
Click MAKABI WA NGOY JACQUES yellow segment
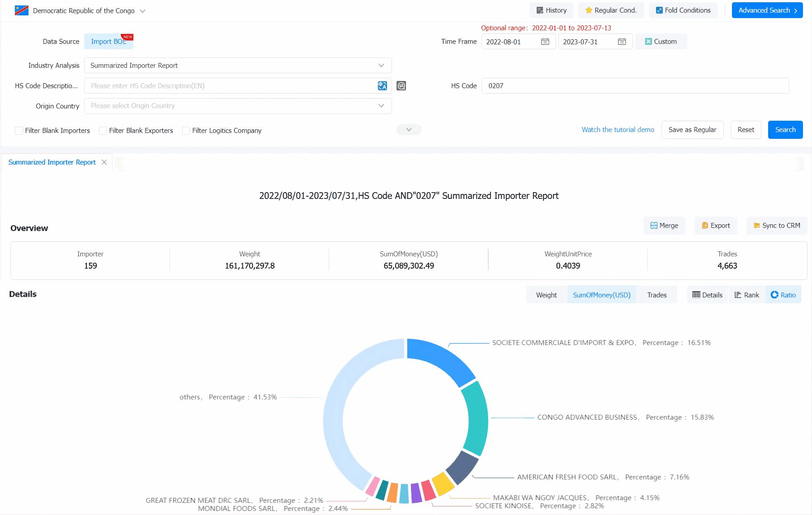[x=443, y=484]
